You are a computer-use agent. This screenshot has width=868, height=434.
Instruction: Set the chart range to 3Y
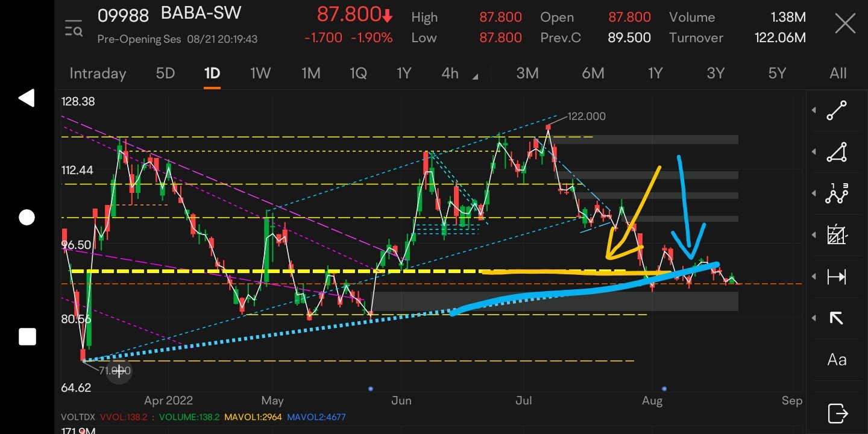pyautogui.click(x=715, y=74)
